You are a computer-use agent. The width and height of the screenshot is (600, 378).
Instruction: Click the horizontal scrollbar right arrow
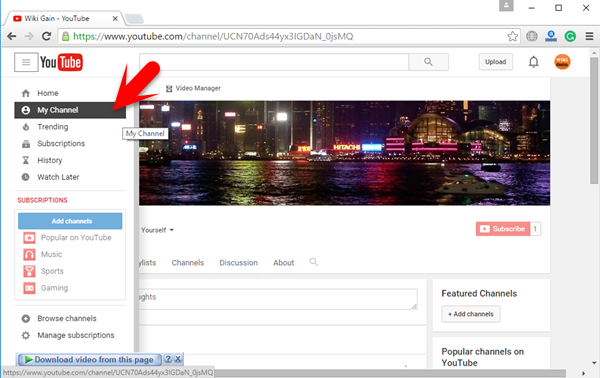(x=583, y=373)
